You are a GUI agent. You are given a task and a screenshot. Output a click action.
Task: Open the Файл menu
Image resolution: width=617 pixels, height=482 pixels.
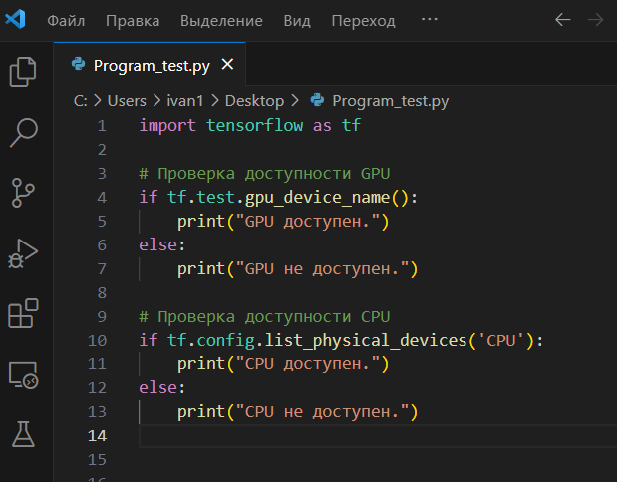[x=66, y=20]
